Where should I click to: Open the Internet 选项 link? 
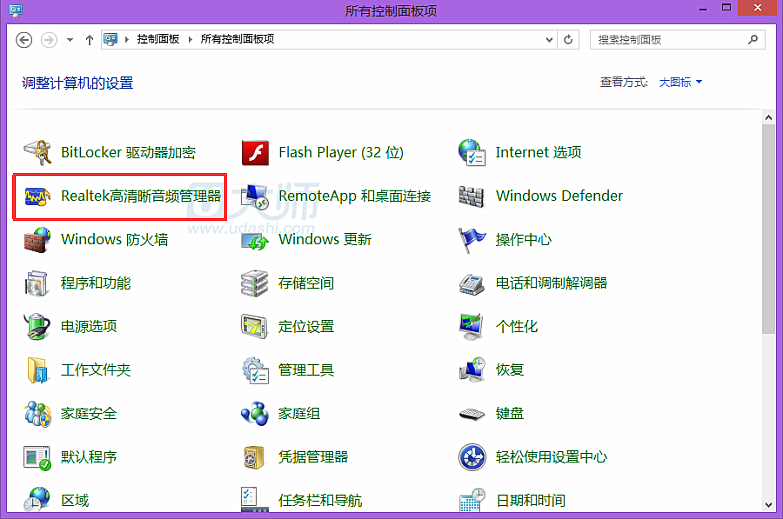(x=538, y=153)
